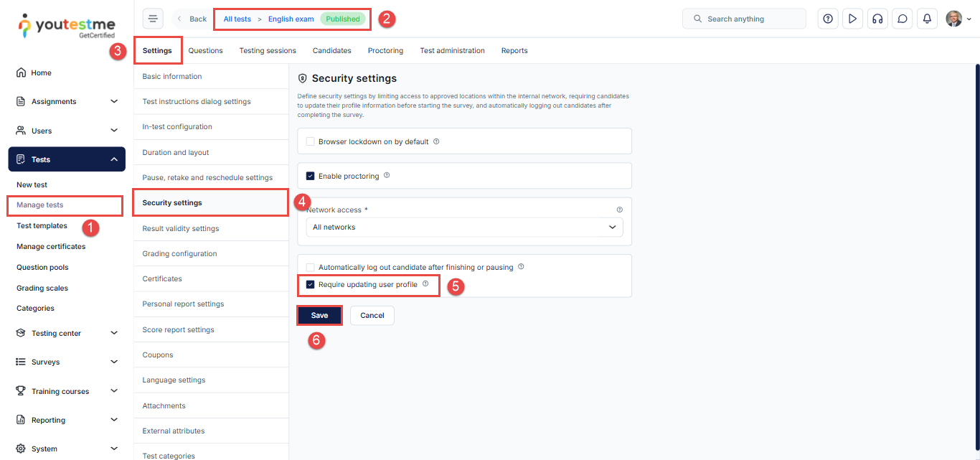The width and height of the screenshot is (980, 460).
Task: Open the Network access dropdown
Action: [464, 227]
